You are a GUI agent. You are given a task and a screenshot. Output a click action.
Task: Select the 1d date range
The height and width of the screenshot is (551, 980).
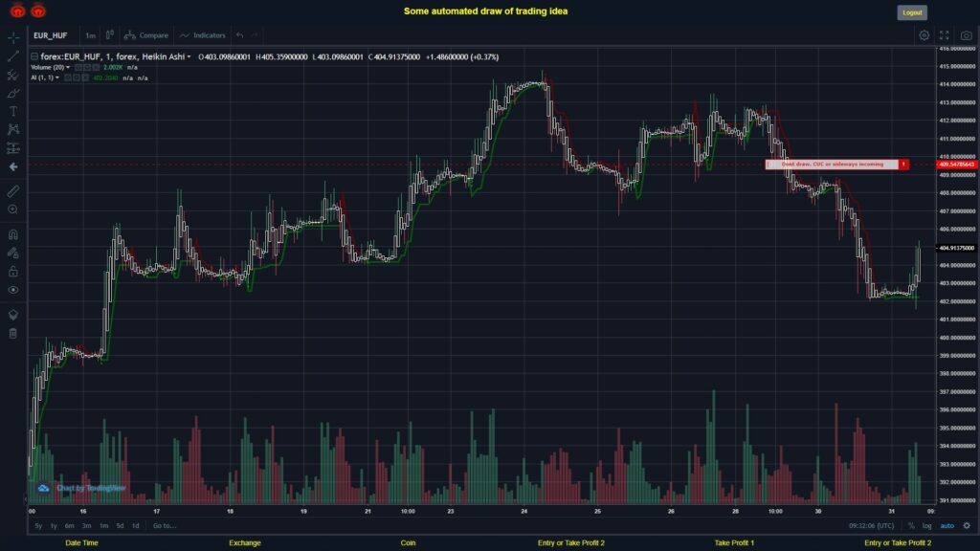coord(136,526)
